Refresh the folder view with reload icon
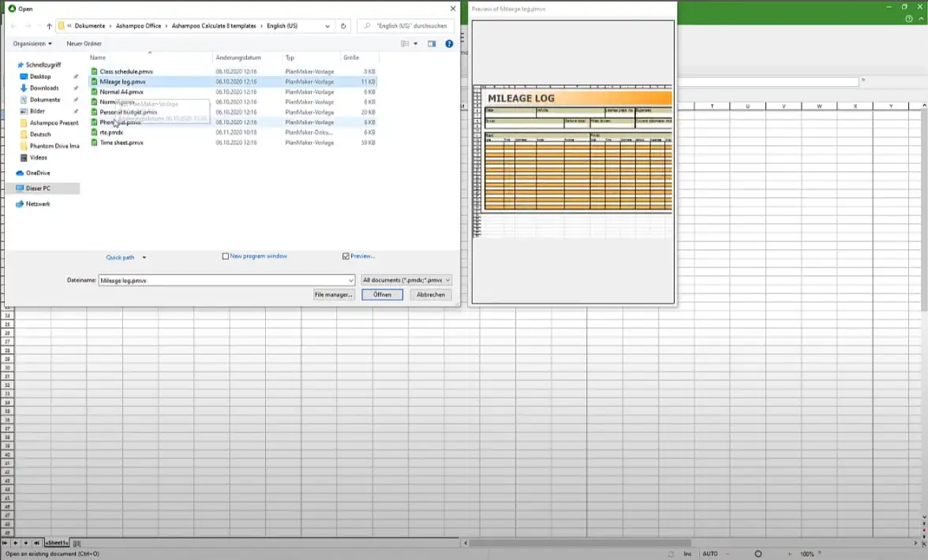Screen dimensions: 928x560 343,26
